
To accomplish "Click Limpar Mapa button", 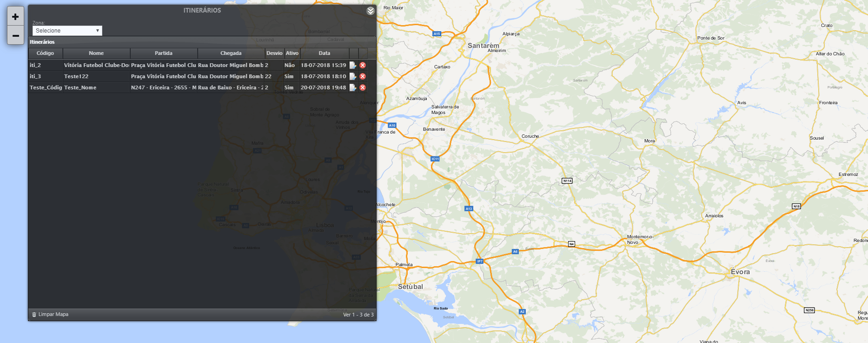I will click(50, 315).
